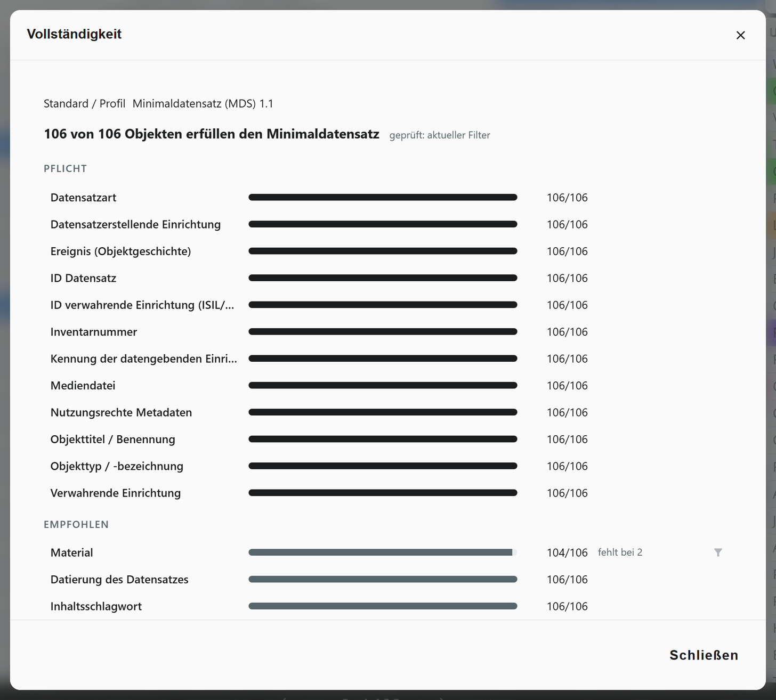Click the 104/106 count for Material
The width and height of the screenshot is (776, 700).
567,552
